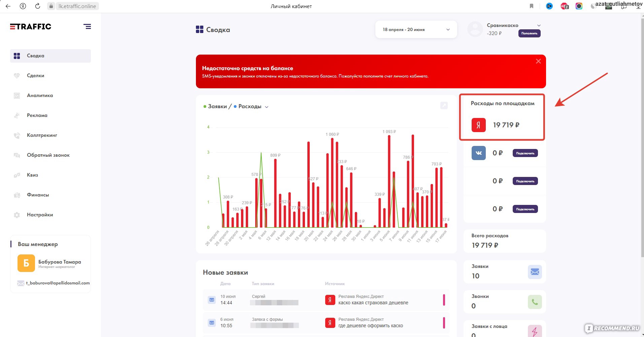
Task: Click the 19 719 ₽ Yandex expense value
Action: [x=506, y=125]
